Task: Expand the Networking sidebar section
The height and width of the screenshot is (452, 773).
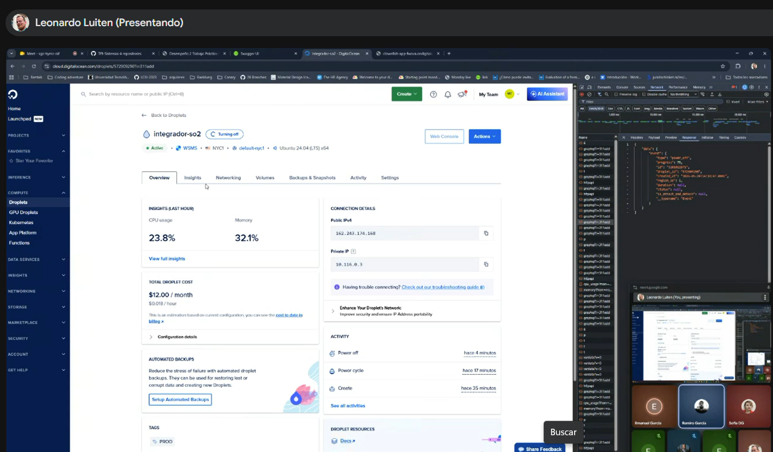Action: click(36, 291)
